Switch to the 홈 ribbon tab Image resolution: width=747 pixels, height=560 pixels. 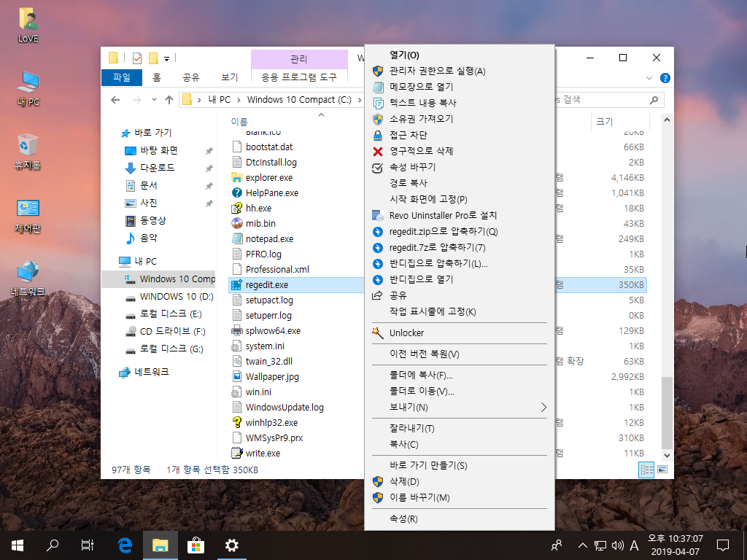click(157, 77)
